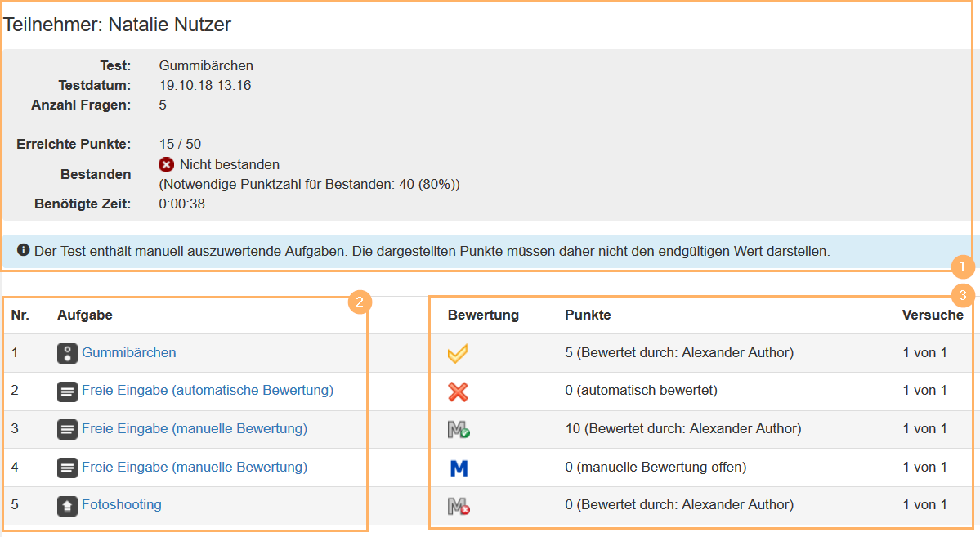The image size is (980, 537).
Task: Select the single choice icon beside Gummibärchen
Action: point(69,353)
